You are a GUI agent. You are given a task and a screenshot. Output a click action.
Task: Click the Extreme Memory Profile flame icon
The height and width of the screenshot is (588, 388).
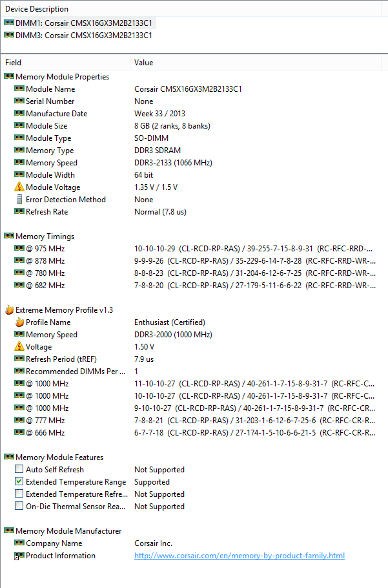click(x=10, y=310)
